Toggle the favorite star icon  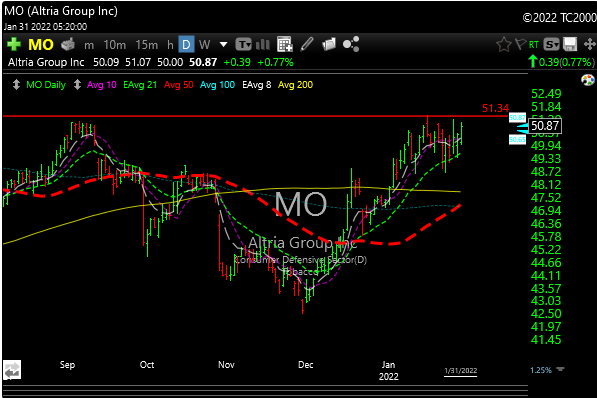coord(504,45)
